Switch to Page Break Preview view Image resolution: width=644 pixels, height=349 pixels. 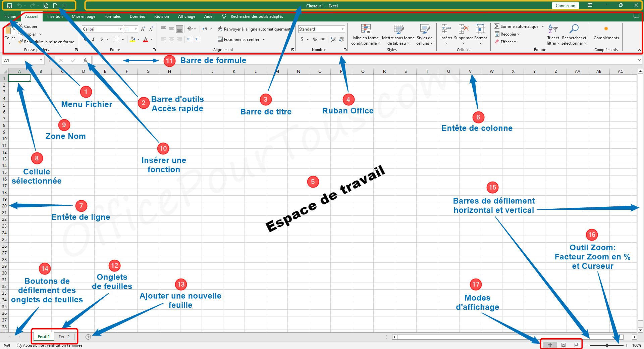point(577,345)
